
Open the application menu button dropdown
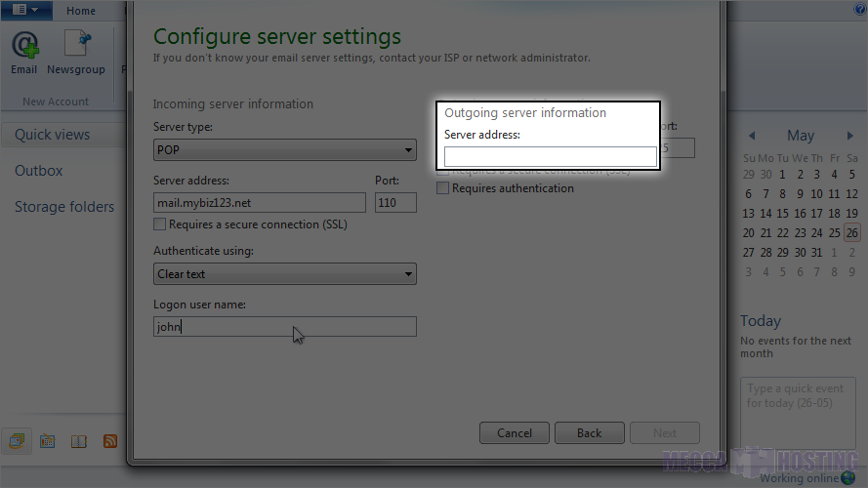coord(25,10)
